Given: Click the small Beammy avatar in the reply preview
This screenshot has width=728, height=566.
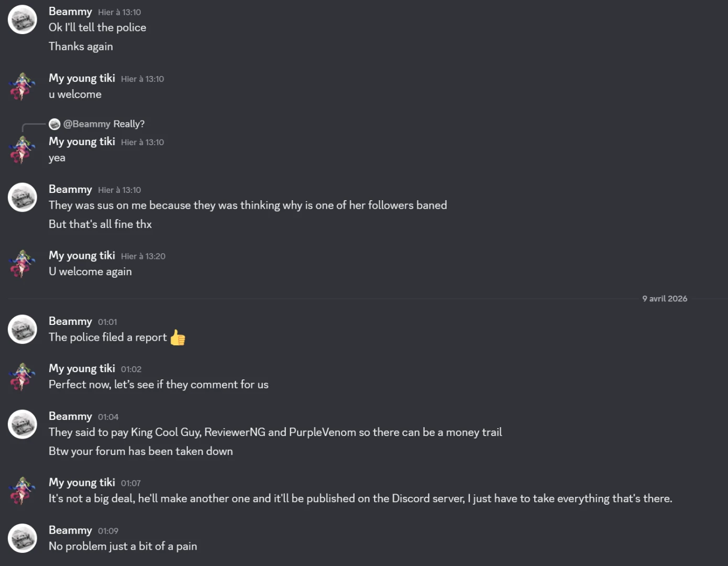Looking at the screenshot, I should (54, 124).
